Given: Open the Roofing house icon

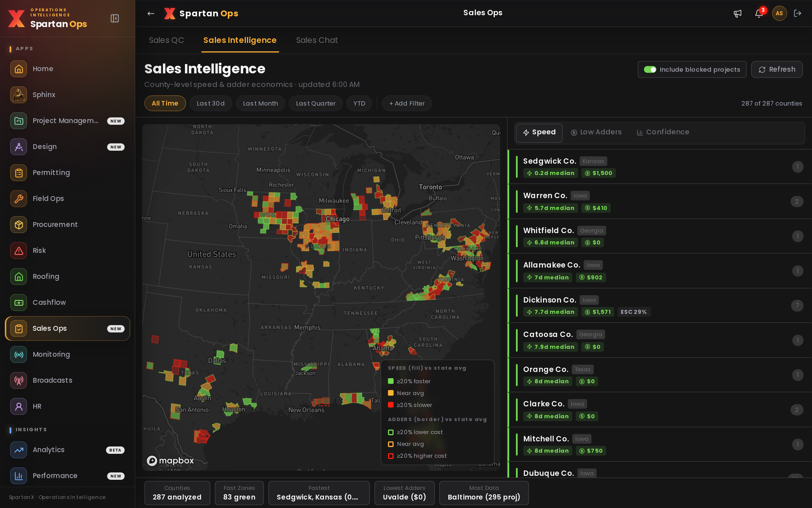Looking at the screenshot, I should (x=18, y=277).
